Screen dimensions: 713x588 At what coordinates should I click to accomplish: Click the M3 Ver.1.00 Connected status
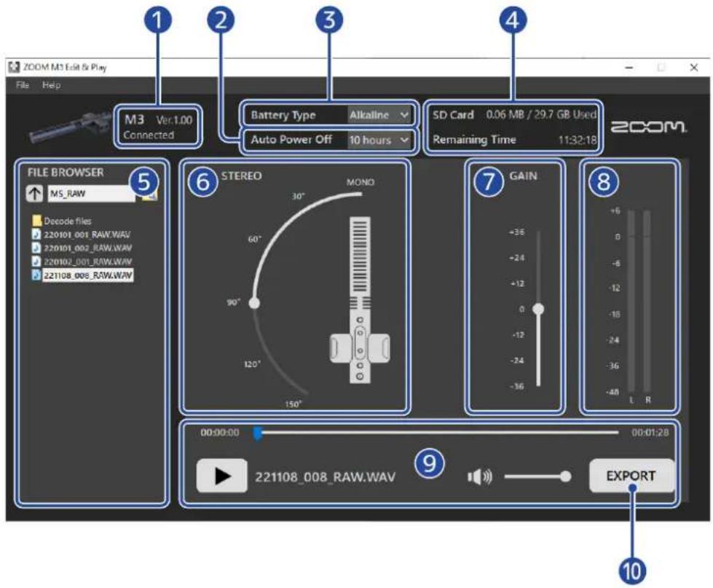click(157, 127)
